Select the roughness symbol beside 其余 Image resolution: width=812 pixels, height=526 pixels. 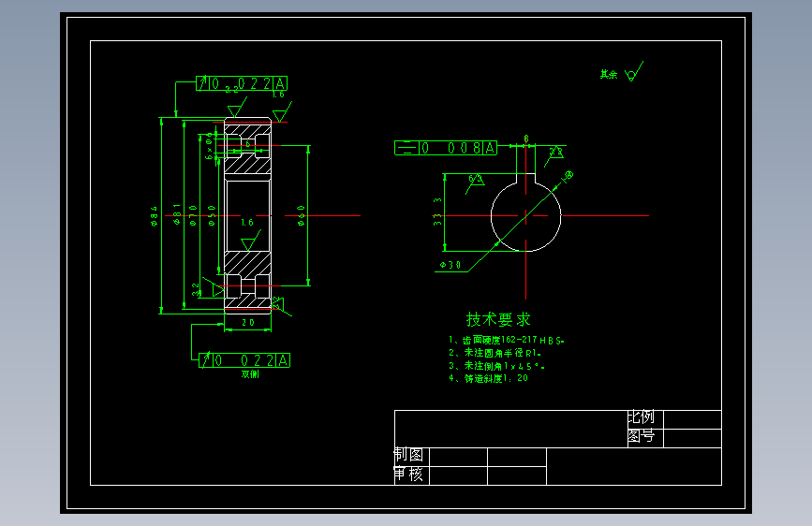[x=634, y=71]
